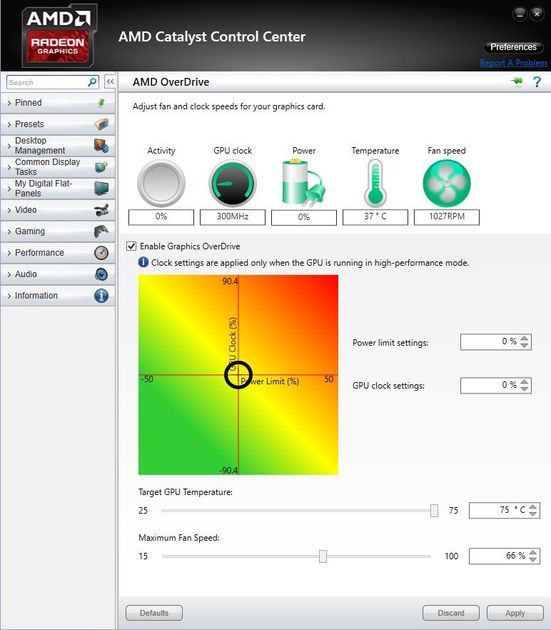Screen dimensions: 551x630
Task: Click the Common Display Tasks icon
Action: point(101,167)
